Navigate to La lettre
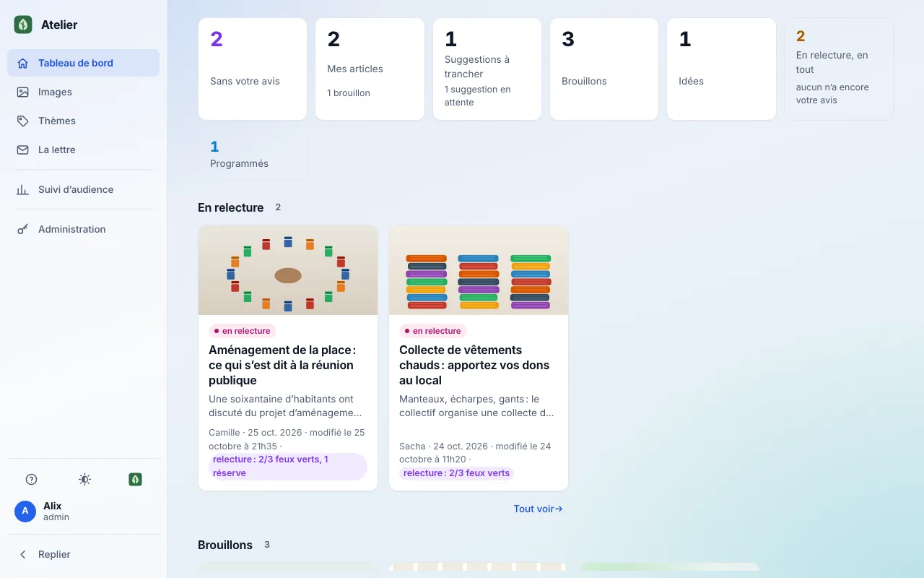The width and height of the screenshot is (924, 578). [83, 150]
